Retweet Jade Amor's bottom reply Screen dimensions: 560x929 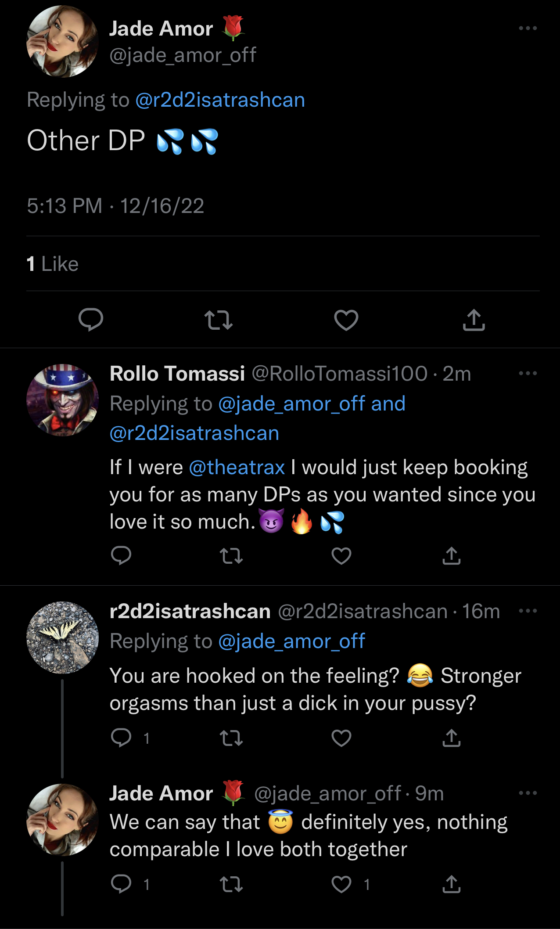[x=231, y=884]
